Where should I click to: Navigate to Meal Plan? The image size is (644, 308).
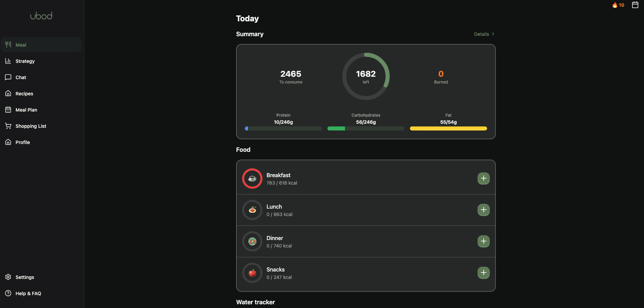click(x=26, y=110)
